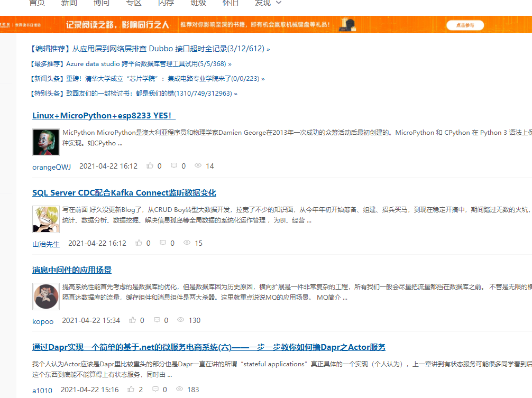Screen dimensions: 532x398
Task: Open author 山治先生 profile link
Action: pyautogui.click(x=46, y=244)
